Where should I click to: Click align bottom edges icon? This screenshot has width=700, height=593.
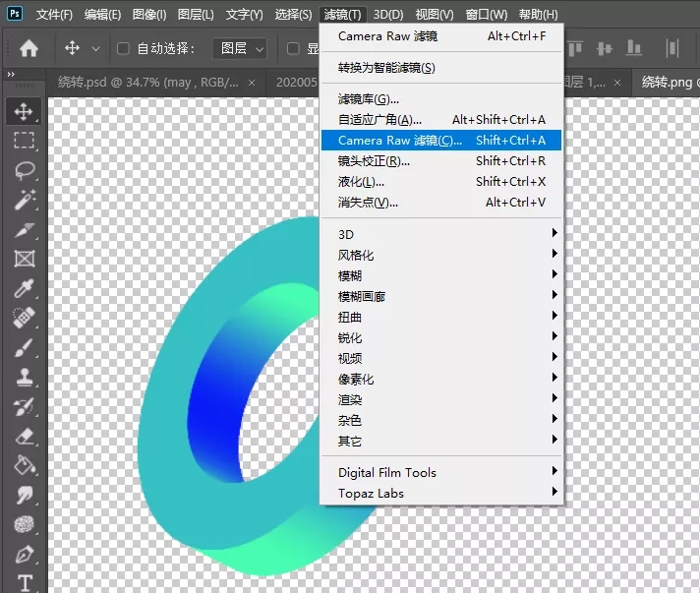coord(634,48)
